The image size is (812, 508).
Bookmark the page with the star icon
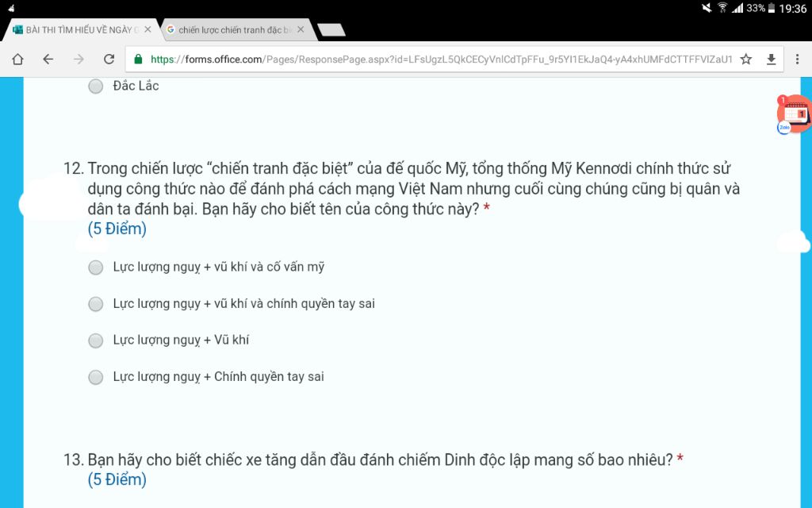tap(745, 59)
